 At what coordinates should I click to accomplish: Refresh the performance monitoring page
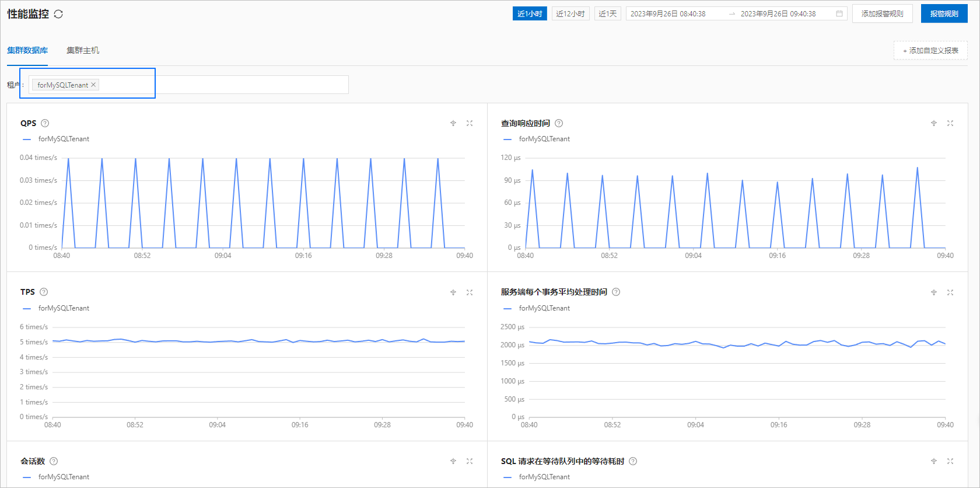coord(58,14)
